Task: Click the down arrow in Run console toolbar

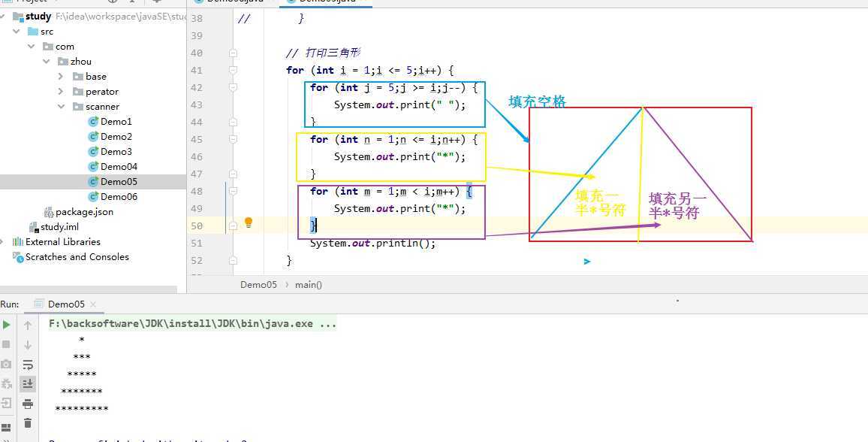Action: pyautogui.click(x=28, y=344)
